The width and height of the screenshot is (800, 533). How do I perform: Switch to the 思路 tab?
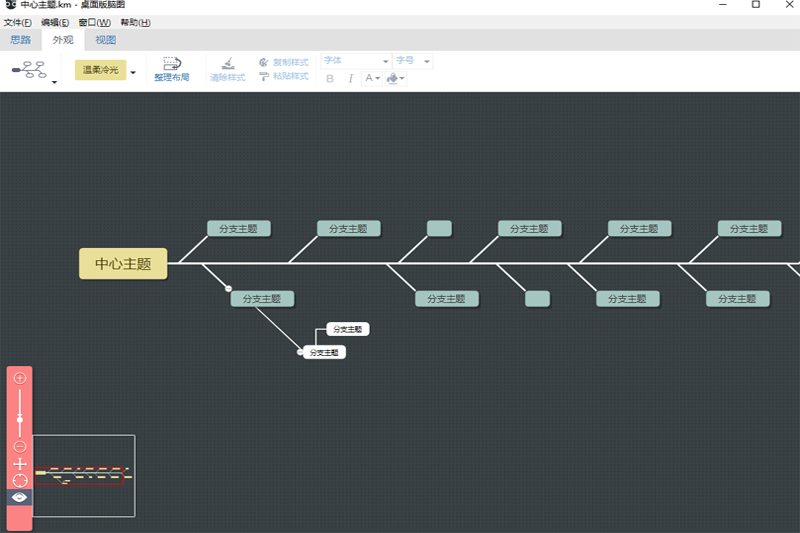coord(20,40)
